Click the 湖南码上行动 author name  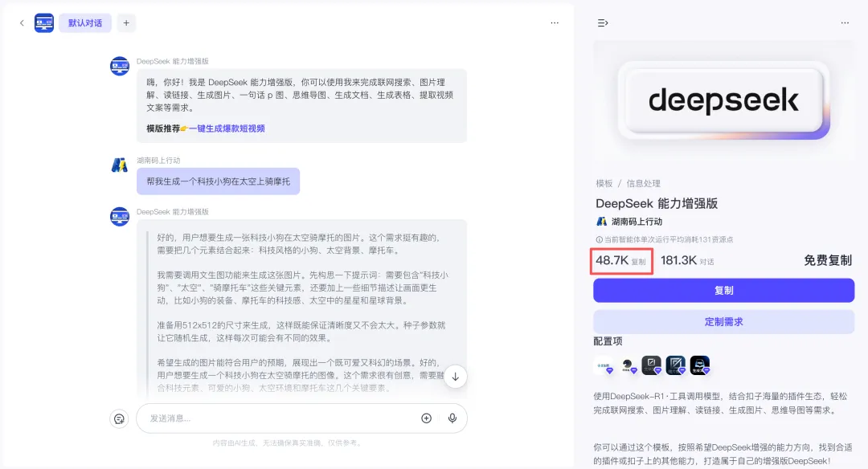pos(637,222)
